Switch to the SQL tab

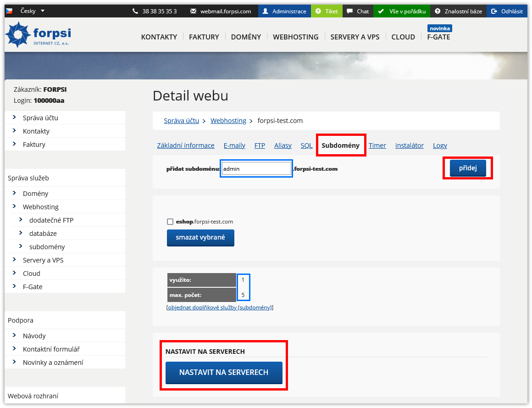coord(306,145)
